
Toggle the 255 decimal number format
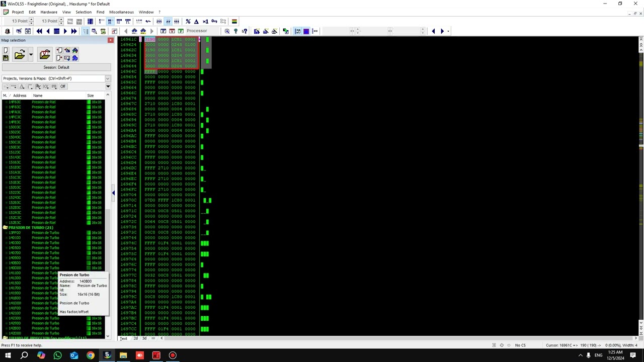pos(159,22)
